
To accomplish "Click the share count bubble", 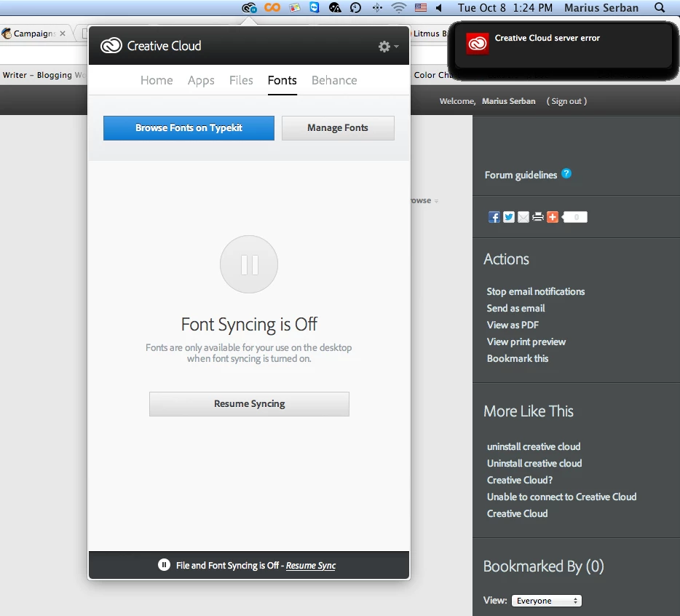I will click(574, 217).
